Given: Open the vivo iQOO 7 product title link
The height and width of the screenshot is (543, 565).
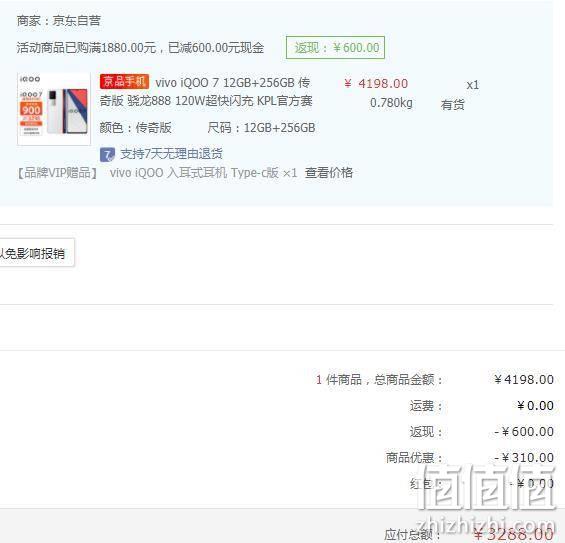Looking at the screenshot, I should pyautogui.click(x=206, y=92).
